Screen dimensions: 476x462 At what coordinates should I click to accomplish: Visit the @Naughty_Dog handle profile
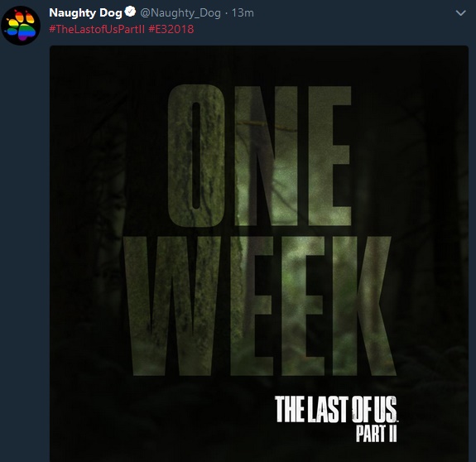180,13
